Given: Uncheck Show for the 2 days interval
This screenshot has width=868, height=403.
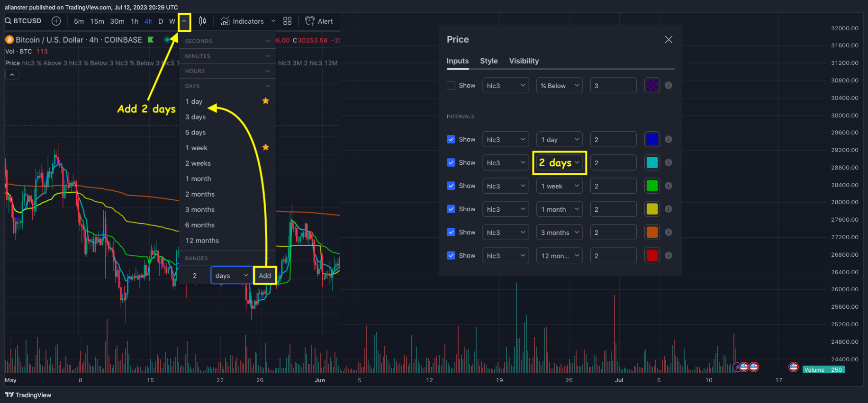Looking at the screenshot, I should click(x=451, y=162).
